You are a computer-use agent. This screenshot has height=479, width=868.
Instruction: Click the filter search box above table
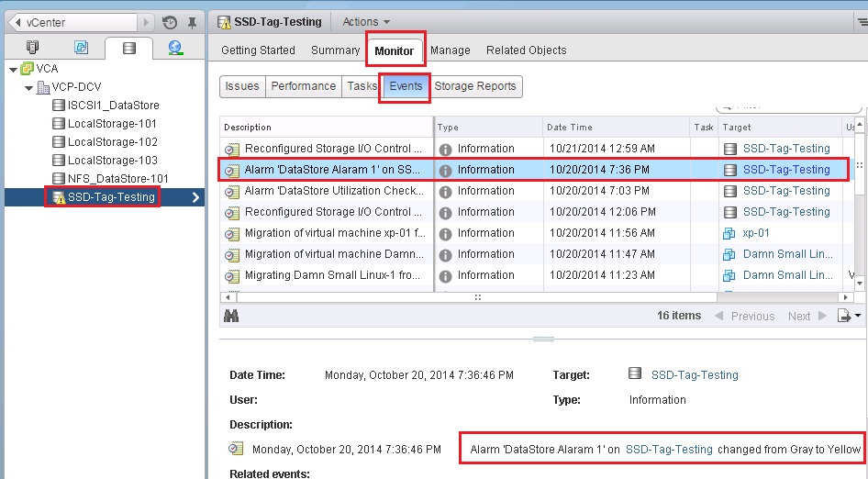(x=789, y=106)
